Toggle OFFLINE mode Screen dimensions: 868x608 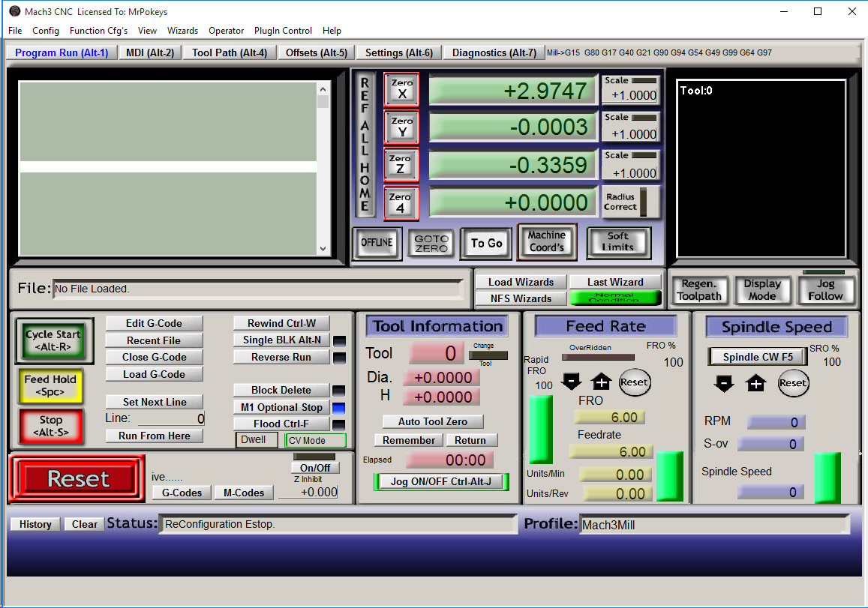tap(377, 244)
